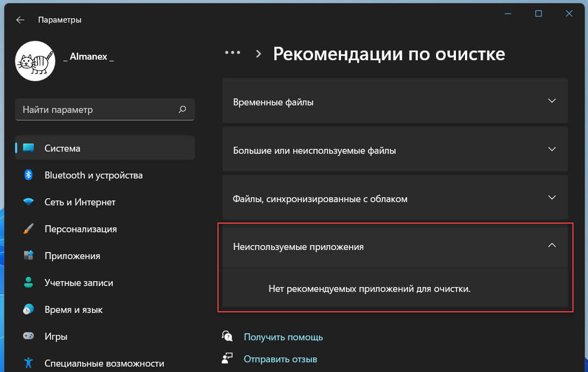
Task: Open the breadcrumb three-dots menu
Action: tap(233, 53)
